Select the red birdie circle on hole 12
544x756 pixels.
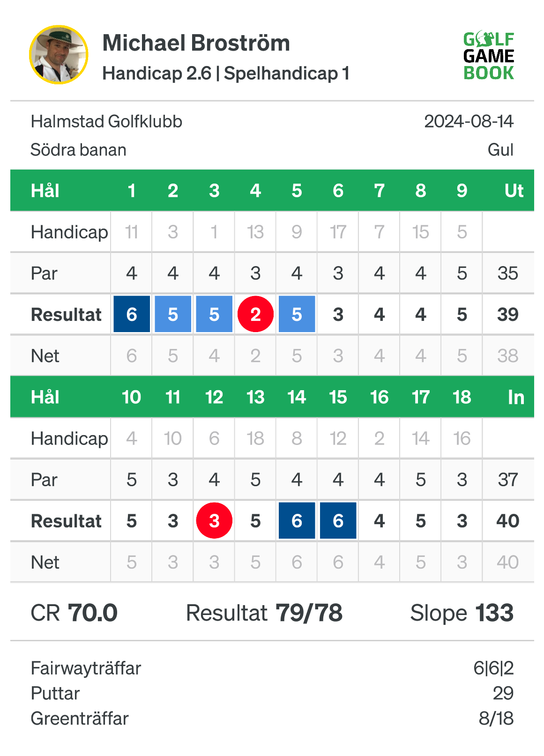(214, 520)
